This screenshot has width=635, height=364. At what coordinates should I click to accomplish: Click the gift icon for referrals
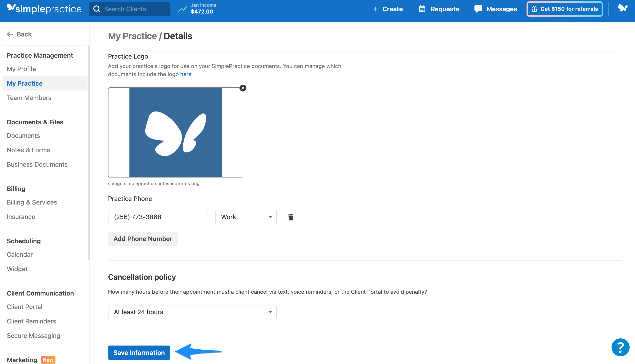pos(534,9)
